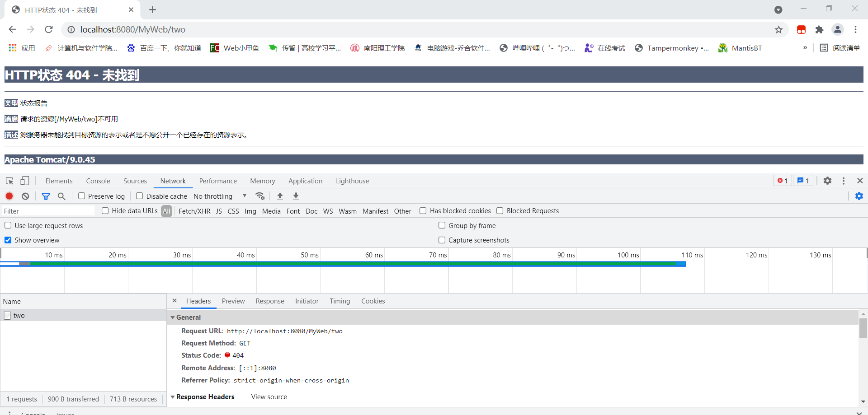Screen dimensions: 868x415
Task: Click the inspect element picker icon
Action: click(x=9, y=181)
